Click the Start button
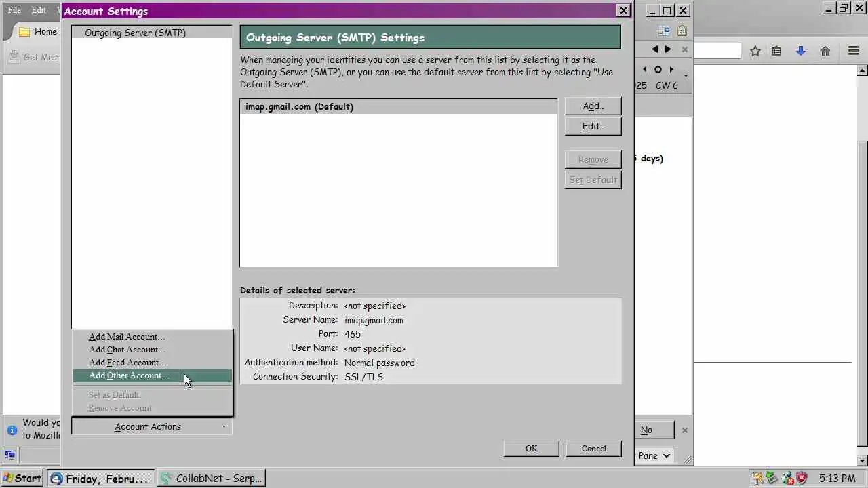 click(22, 479)
